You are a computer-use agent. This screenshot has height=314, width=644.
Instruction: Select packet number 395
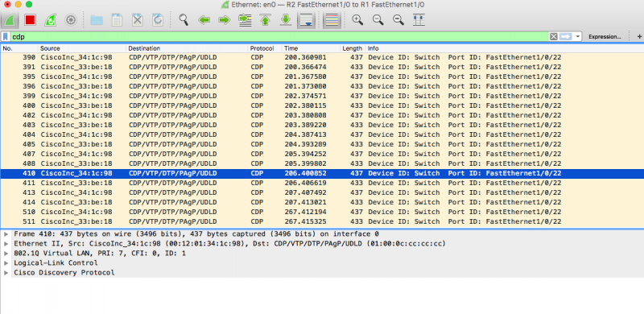[x=322, y=76]
